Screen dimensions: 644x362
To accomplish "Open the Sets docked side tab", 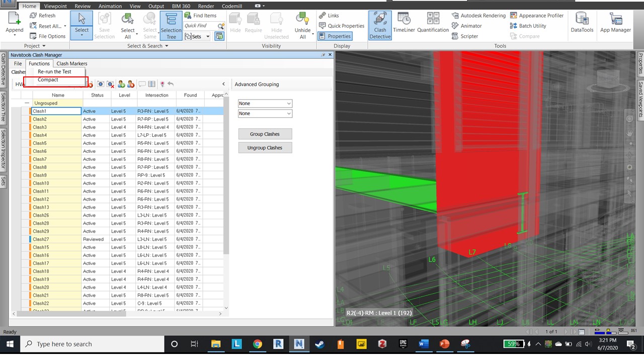I will [x=3, y=181].
